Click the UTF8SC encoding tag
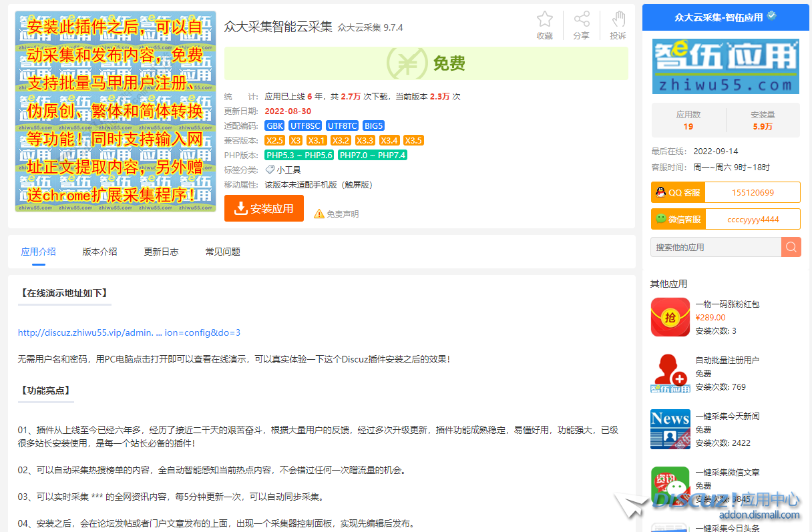Screen dimensions: 812x532 (x=306, y=125)
